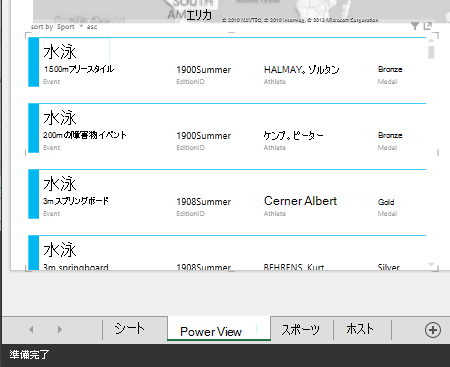Click the 水泳 title on Cerner Albert card

click(60, 184)
